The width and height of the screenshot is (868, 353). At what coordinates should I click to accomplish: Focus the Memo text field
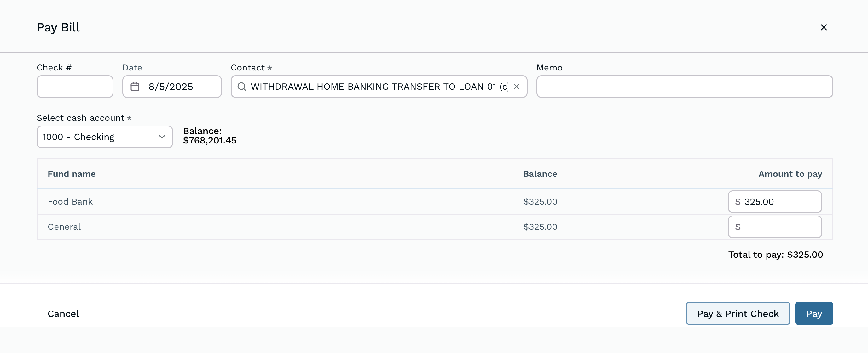(x=684, y=87)
